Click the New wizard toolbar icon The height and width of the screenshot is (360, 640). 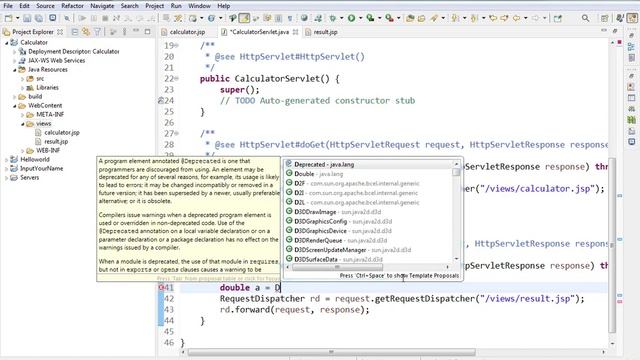click(x=8, y=18)
